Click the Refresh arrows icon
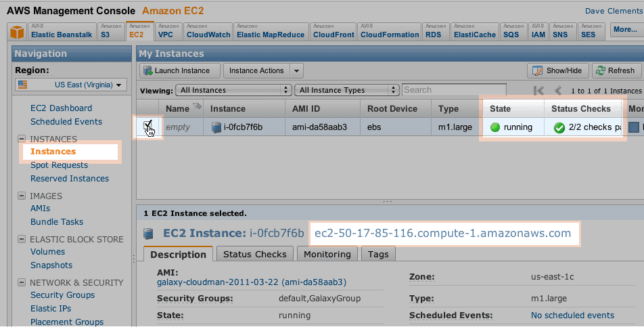Viewport: 644px width, 327px height. pos(601,70)
